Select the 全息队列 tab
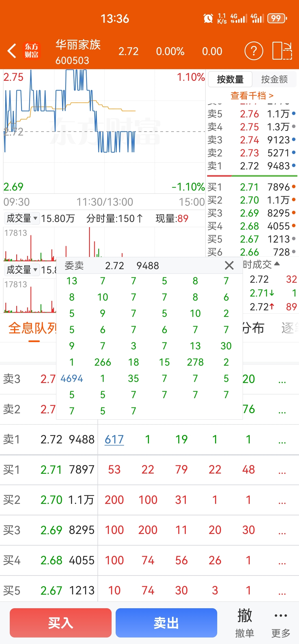 tap(32, 328)
